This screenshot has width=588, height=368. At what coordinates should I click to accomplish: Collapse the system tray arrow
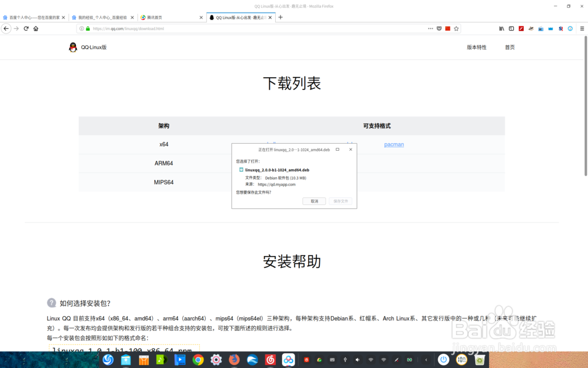pos(426,360)
